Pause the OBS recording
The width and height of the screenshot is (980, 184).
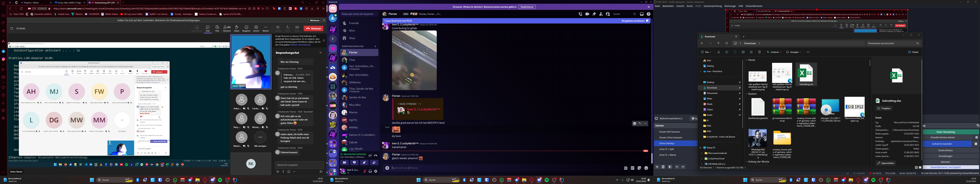[975, 144]
